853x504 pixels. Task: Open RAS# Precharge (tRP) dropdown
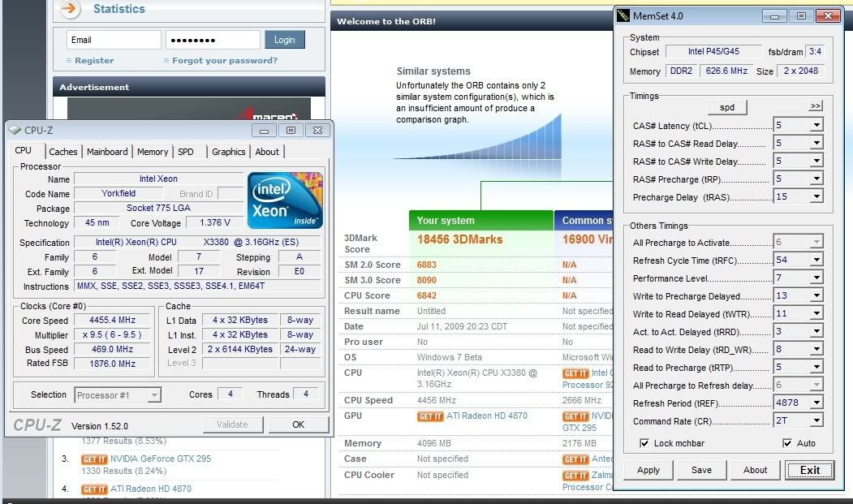816,179
